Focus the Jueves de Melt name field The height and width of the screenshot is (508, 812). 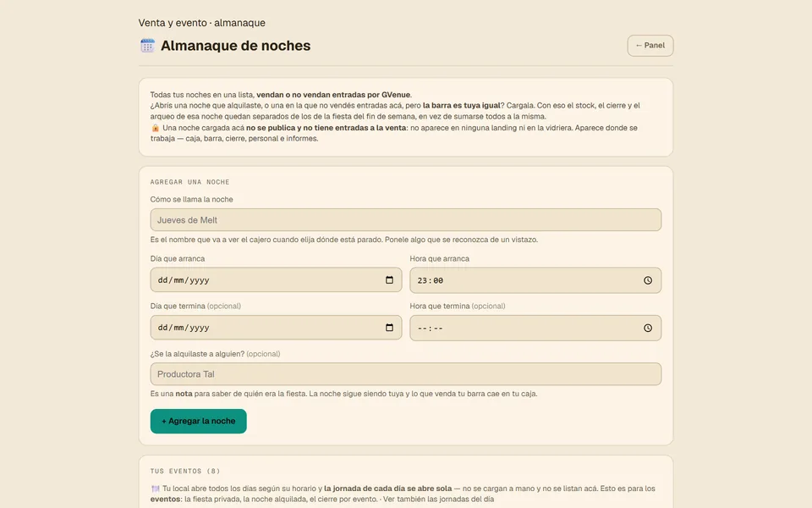(x=405, y=220)
